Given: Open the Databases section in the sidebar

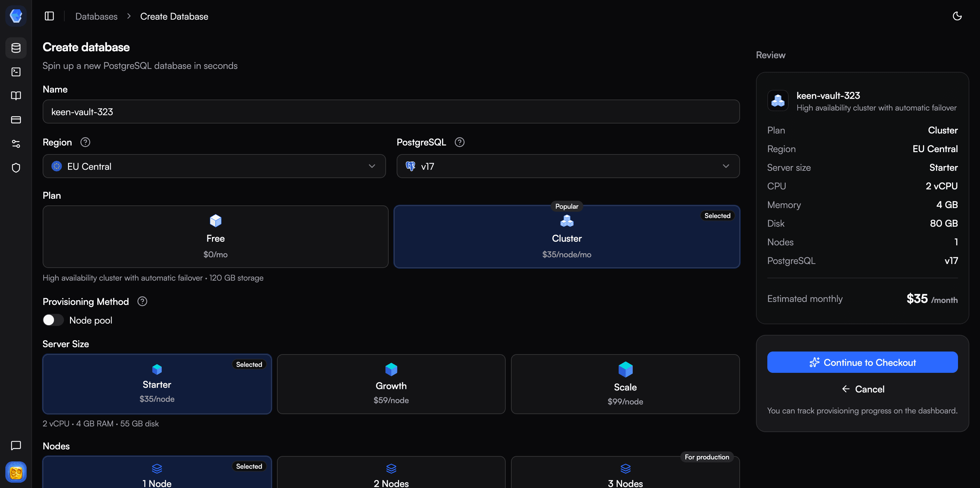Looking at the screenshot, I should point(16,48).
